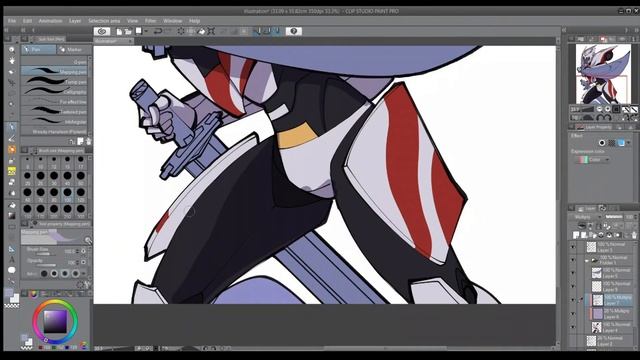This screenshot has height=360, width=640.
Task: Click the Fill icon in the command bar
Action: [x=202, y=31]
